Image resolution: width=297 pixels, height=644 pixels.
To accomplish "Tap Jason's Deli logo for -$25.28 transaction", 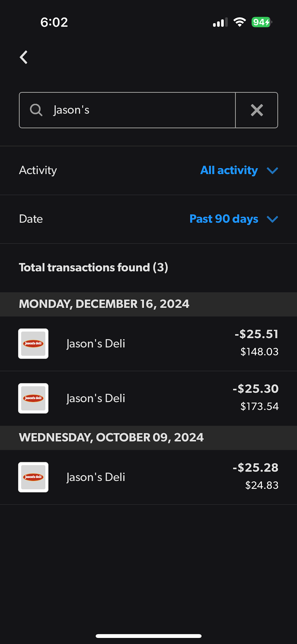I will click(33, 477).
